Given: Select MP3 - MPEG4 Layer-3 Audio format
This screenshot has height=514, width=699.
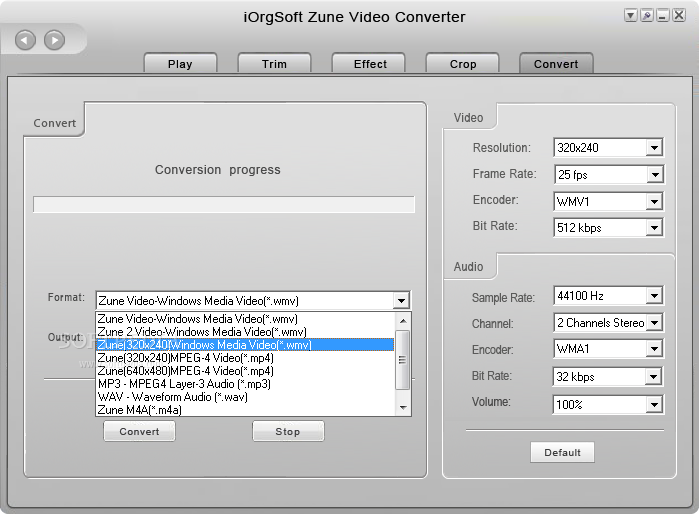Looking at the screenshot, I should (x=245, y=384).
